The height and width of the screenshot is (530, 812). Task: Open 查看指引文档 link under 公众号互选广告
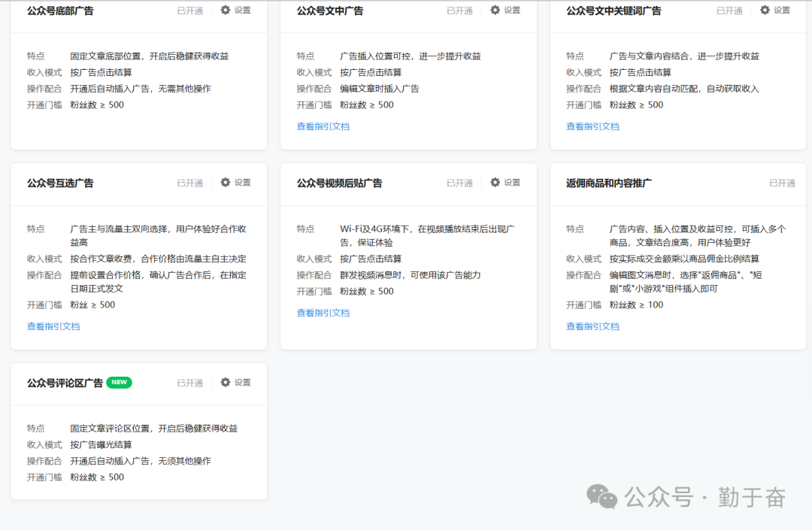click(x=53, y=326)
